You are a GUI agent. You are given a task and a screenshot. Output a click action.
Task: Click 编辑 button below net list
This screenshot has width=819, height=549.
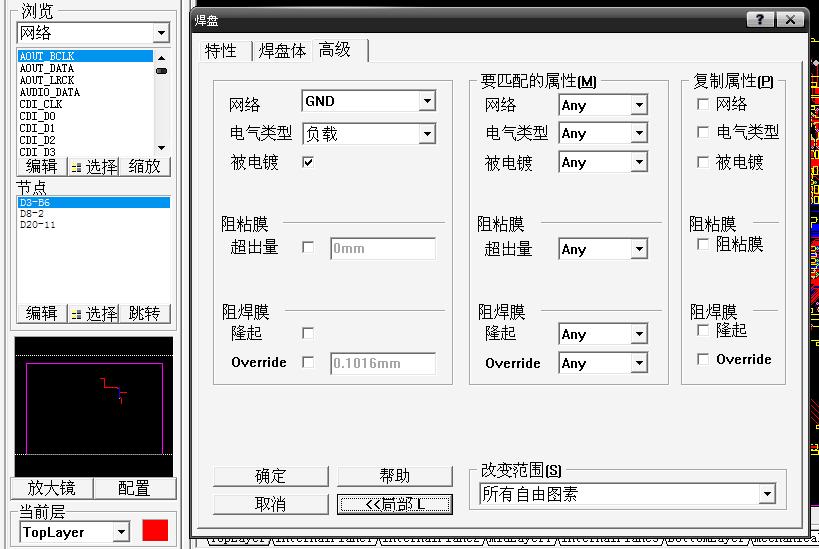coord(42,167)
